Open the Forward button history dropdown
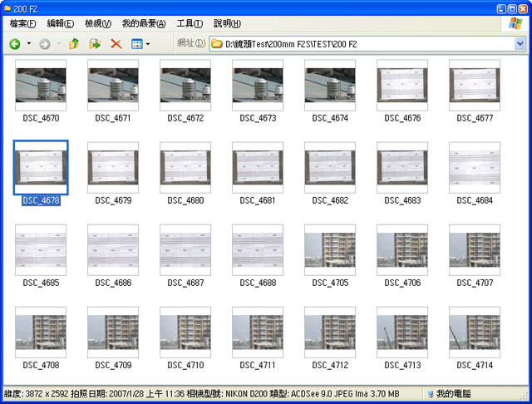Screen dimensions: 532x404 tap(58, 43)
